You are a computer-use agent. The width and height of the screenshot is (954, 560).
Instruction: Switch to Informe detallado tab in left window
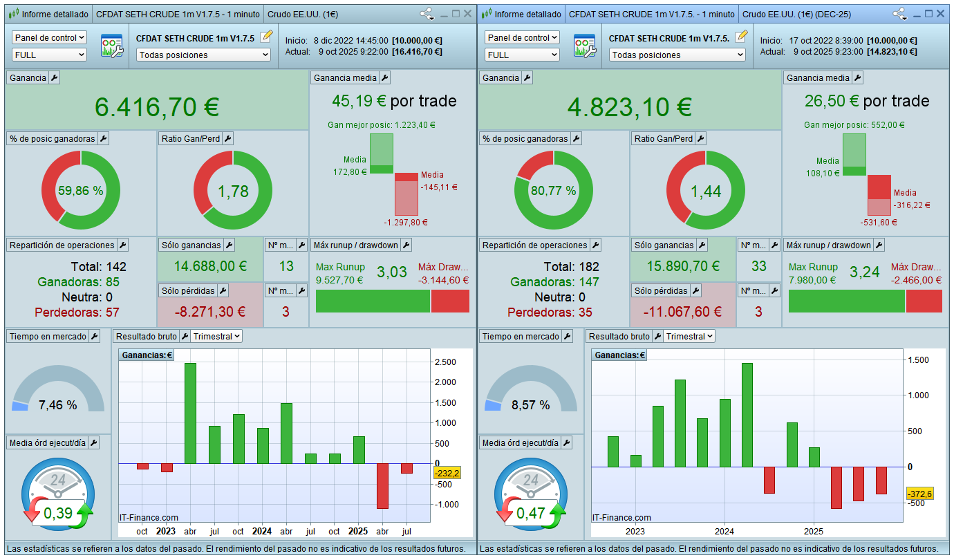[48, 14]
